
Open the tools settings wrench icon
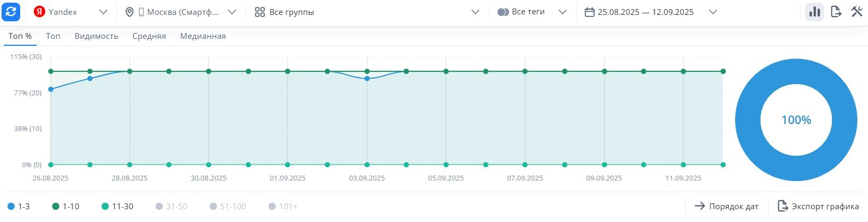856,12
